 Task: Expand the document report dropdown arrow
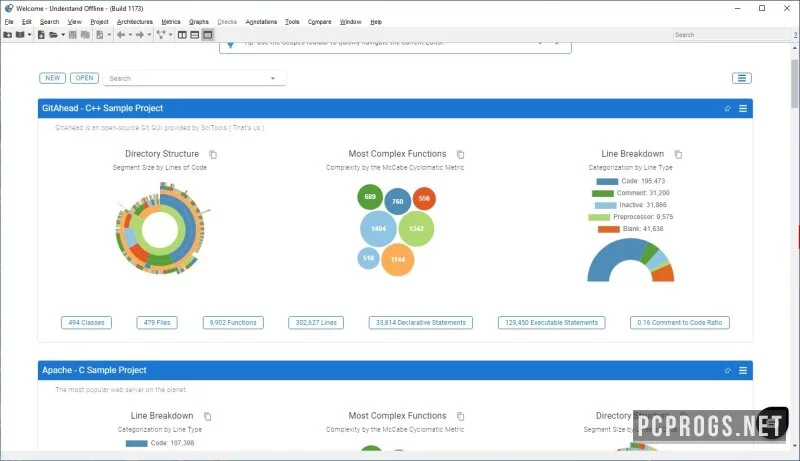109,35
